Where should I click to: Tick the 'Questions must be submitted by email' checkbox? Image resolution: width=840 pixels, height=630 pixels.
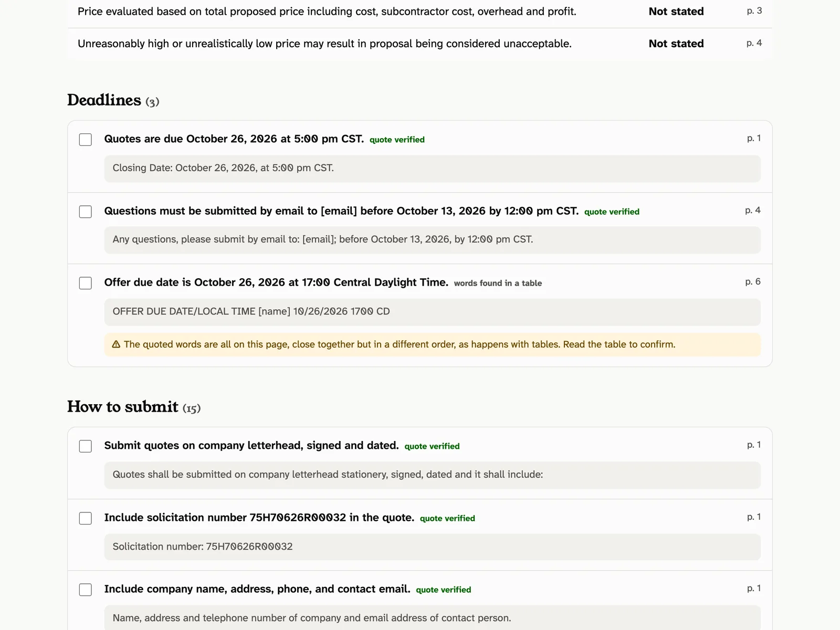pos(85,212)
